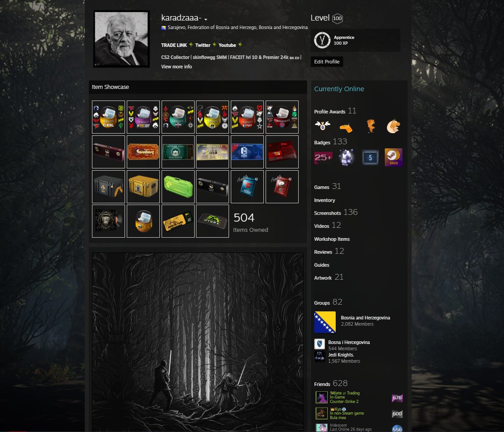Open friend Iridescent profile
This screenshot has height=432, width=504.
tap(358, 428)
